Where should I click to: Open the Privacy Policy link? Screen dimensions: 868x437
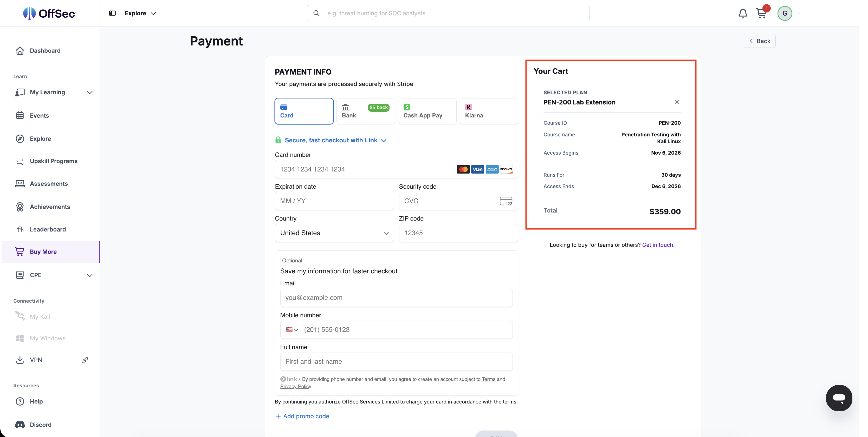(295, 387)
